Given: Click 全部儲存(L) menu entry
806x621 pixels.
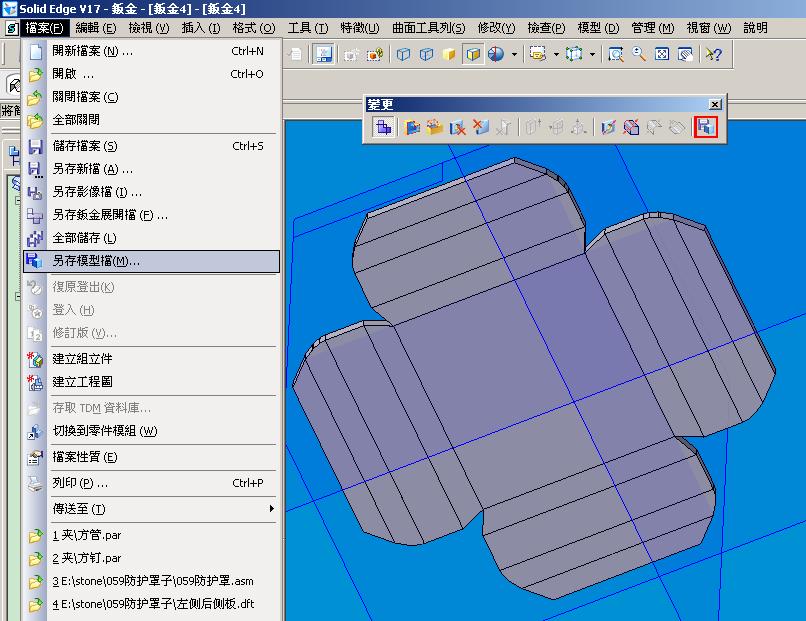Looking at the screenshot, I should pos(152,238).
